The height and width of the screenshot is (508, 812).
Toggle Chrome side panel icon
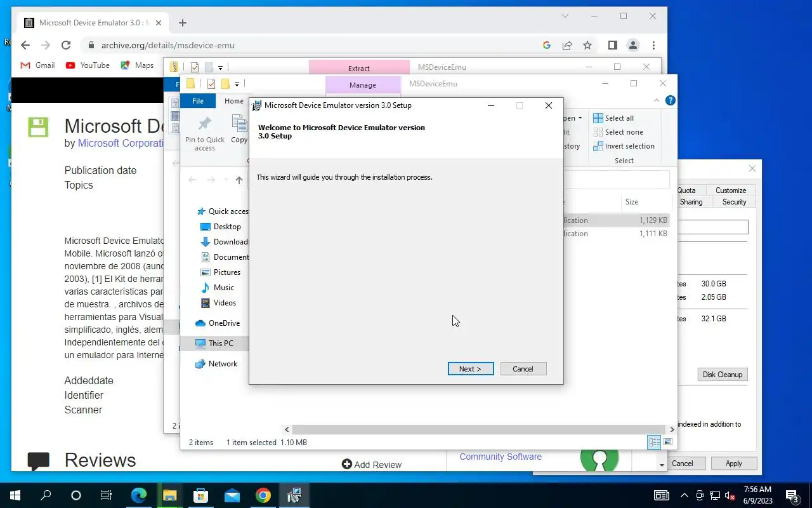coord(612,45)
